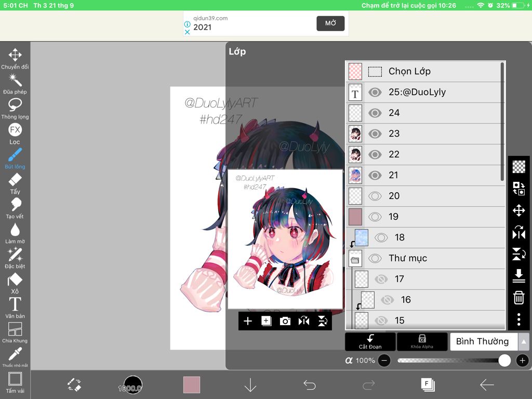The image size is (532, 399).
Task: Go back using the left arrow
Action: (487, 385)
